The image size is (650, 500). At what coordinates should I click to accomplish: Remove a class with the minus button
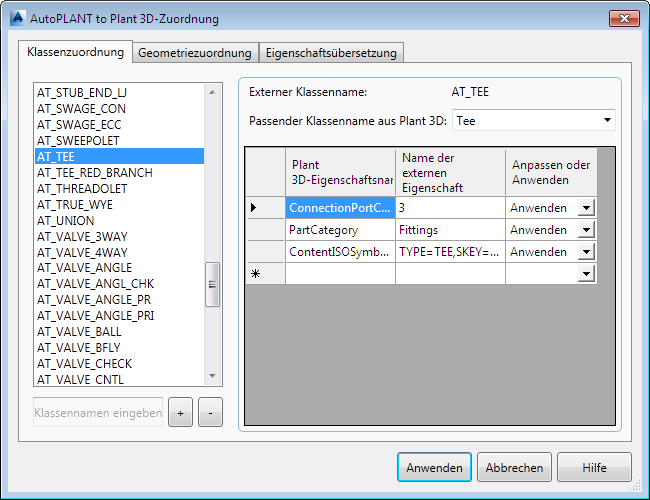click(x=211, y=413)
